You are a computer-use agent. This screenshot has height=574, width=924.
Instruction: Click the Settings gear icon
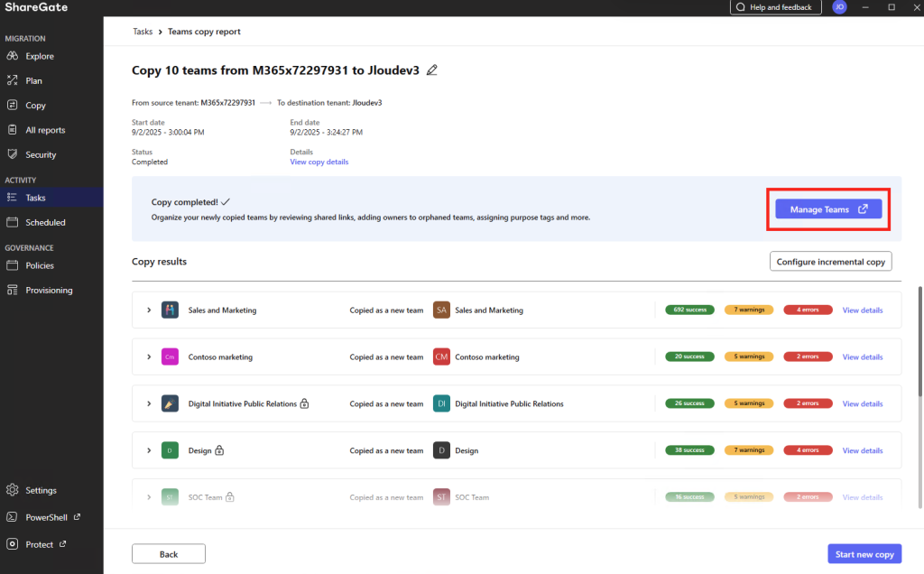(x=13, y=490)
